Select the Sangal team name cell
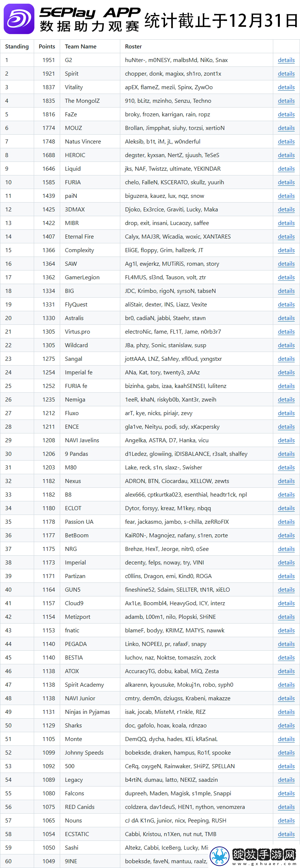The width and height of the screenshot is (300, 868). coord(90,359)
